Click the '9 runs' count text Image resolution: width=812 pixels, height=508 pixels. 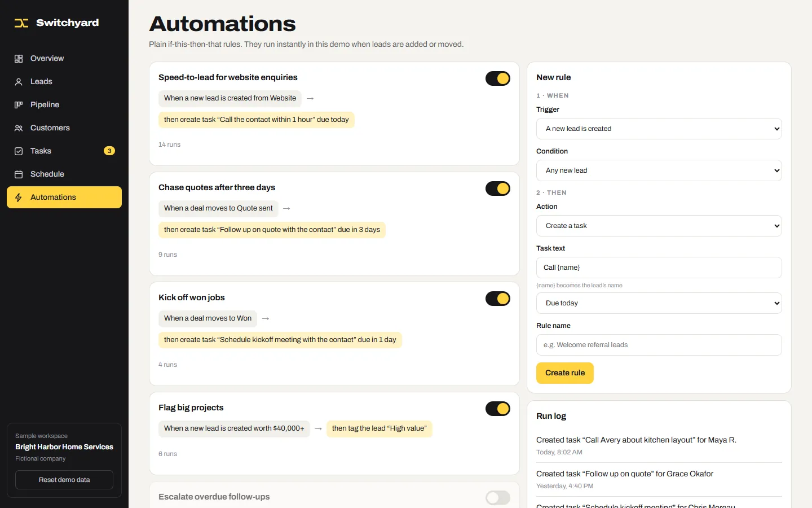point(167,255)
